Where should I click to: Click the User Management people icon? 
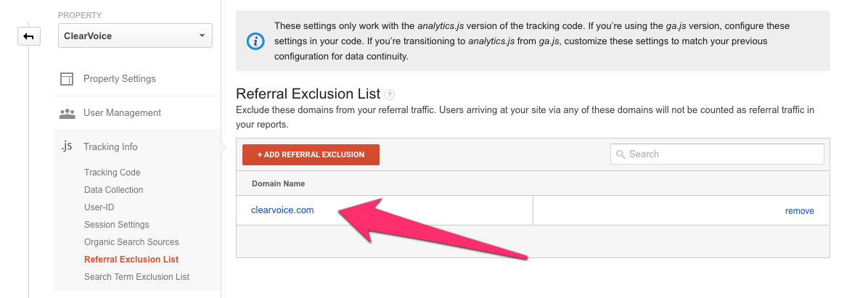pos(67,113)
